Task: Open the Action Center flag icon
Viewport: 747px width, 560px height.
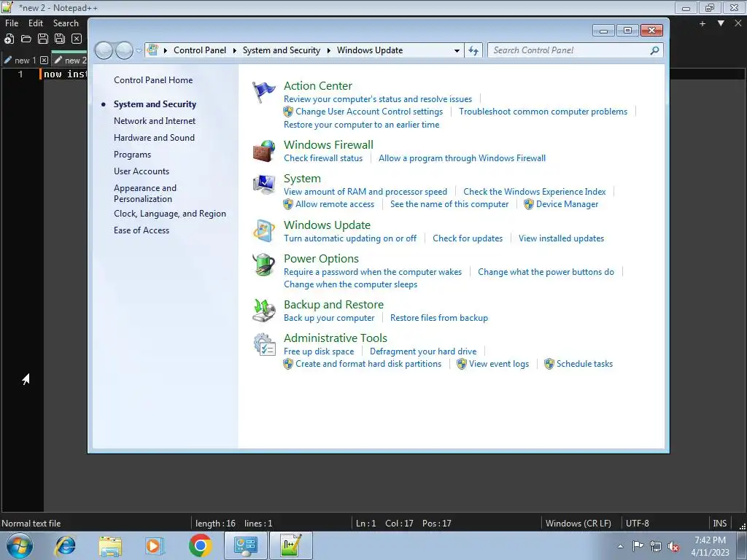Action: [263, 93]
